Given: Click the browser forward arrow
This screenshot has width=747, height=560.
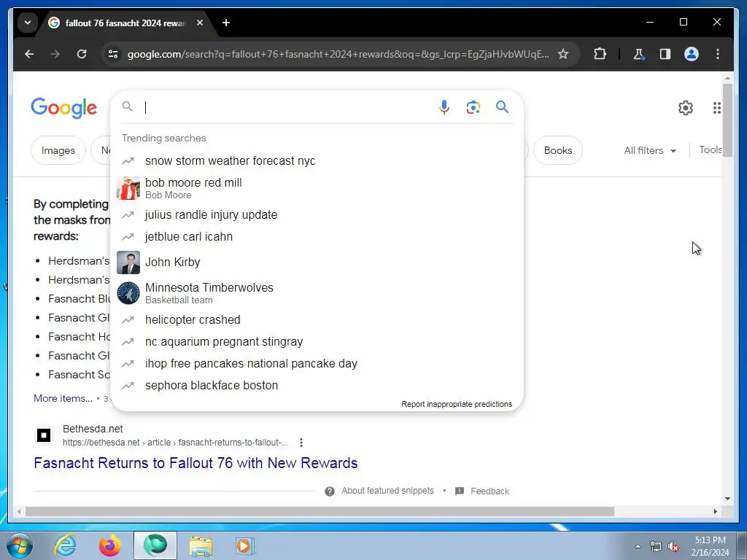Looking at the screenshot, I should click(x=55, y=54).
